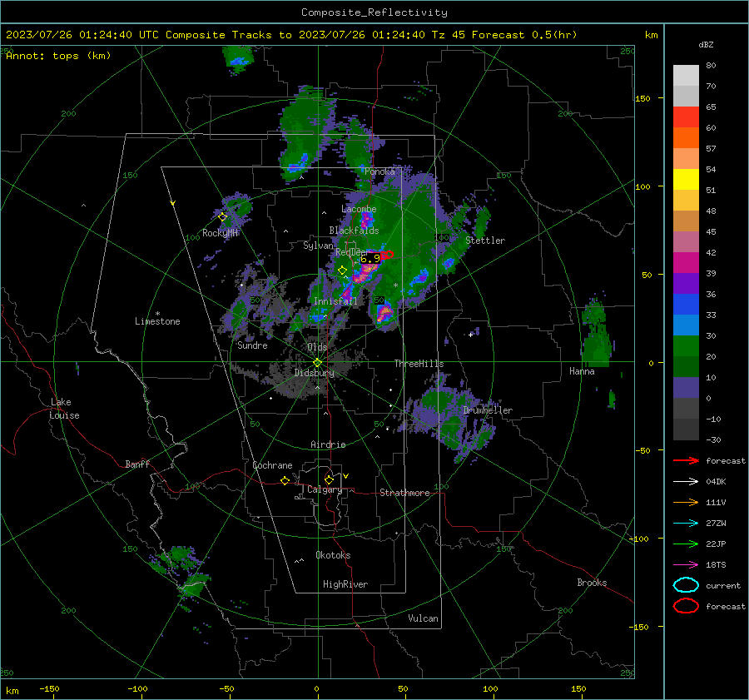Click the -150 tick on bottom km axis
Image resolution: width=749 pixels, height=700 pixels.
coord(50,688)
